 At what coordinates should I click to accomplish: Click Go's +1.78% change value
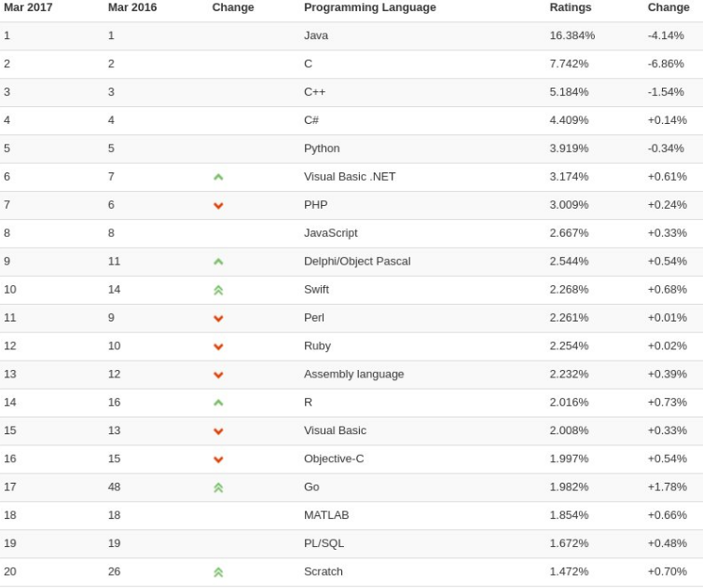tap(667, 487)
